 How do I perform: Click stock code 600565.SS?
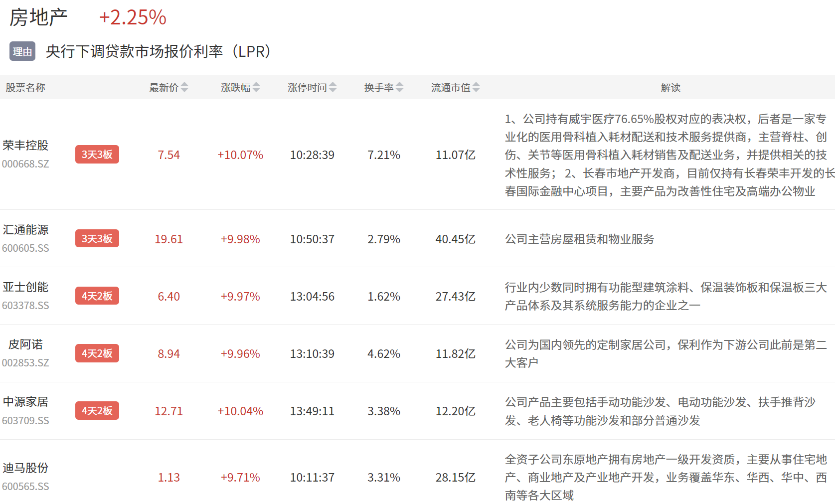tap(25, 487)
